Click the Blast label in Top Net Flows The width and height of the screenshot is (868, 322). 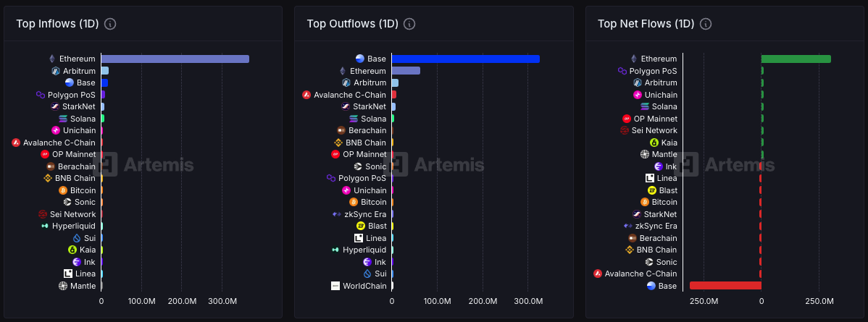[668, 190]
